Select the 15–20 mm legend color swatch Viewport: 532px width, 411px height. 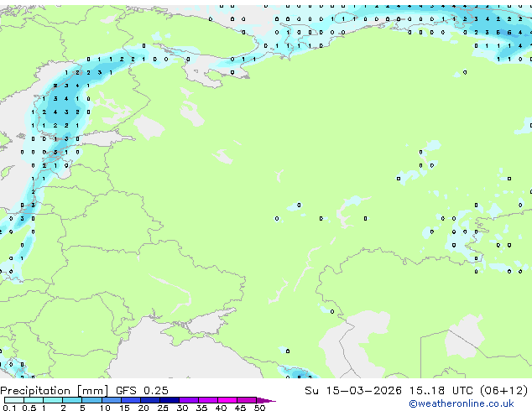point(130,400)
